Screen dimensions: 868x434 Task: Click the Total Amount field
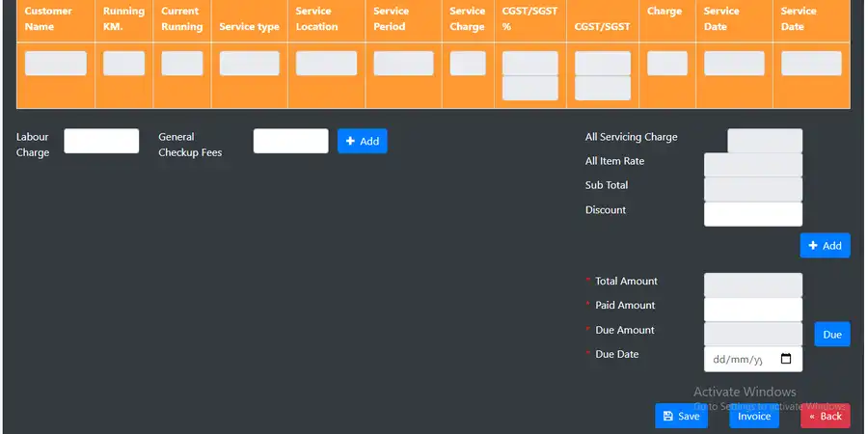pyautogui.click(x=753, y=285)
